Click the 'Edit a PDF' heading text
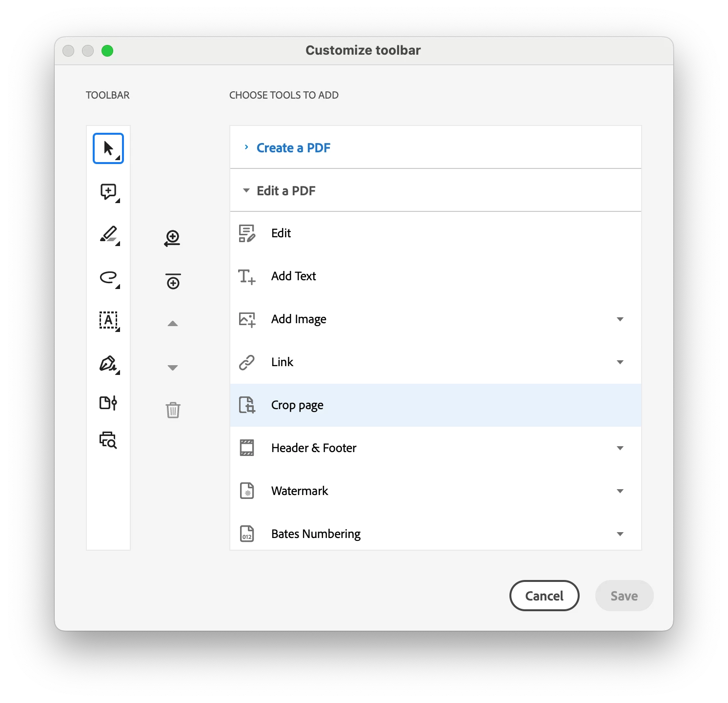The image size is (728, 703). [x=286, y=191]
